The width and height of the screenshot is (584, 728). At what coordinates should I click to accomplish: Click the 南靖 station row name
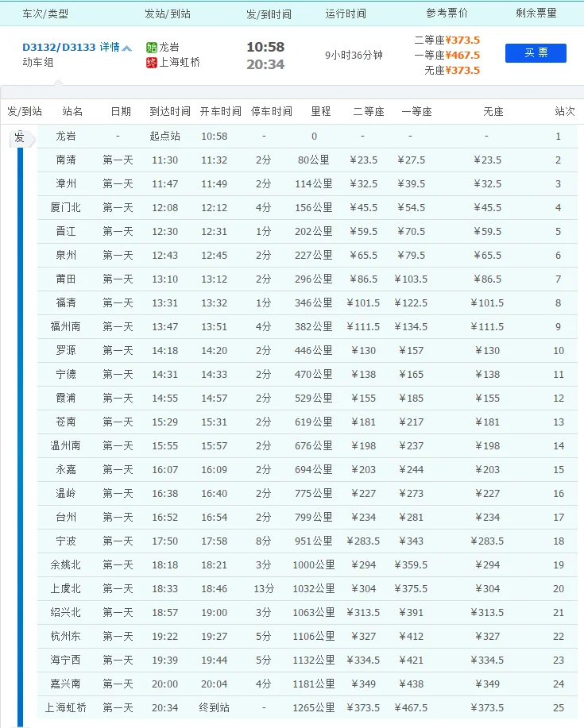(x=65, y=160)
